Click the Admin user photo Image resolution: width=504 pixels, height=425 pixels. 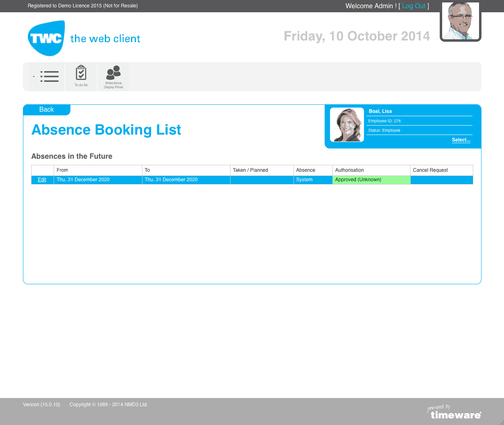click(x=461, y=21)
